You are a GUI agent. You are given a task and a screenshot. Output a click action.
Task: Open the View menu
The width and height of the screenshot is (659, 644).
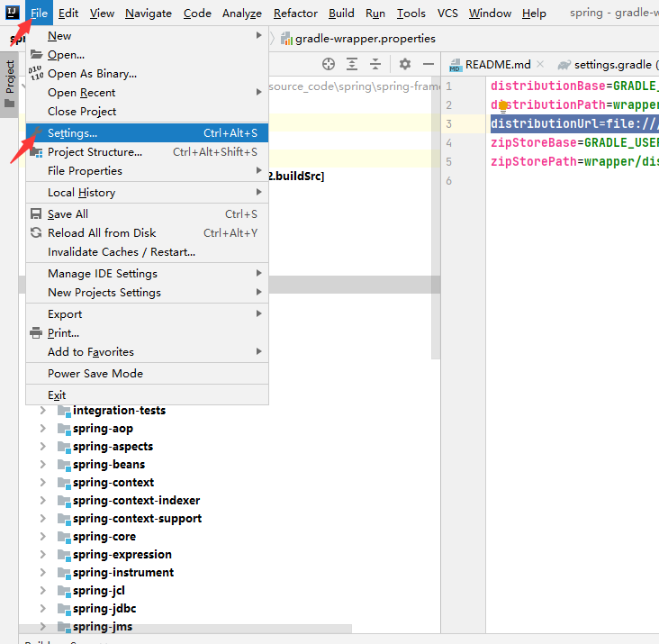(x=102, y=14)
